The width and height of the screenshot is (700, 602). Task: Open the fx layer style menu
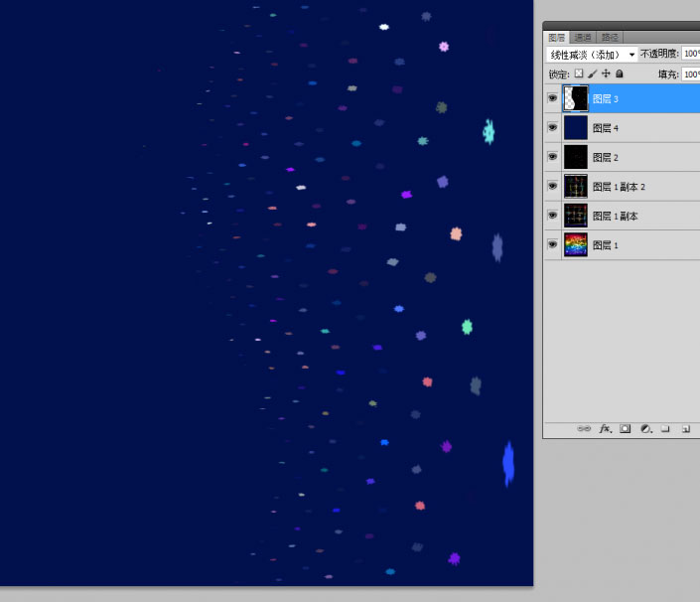605,429
